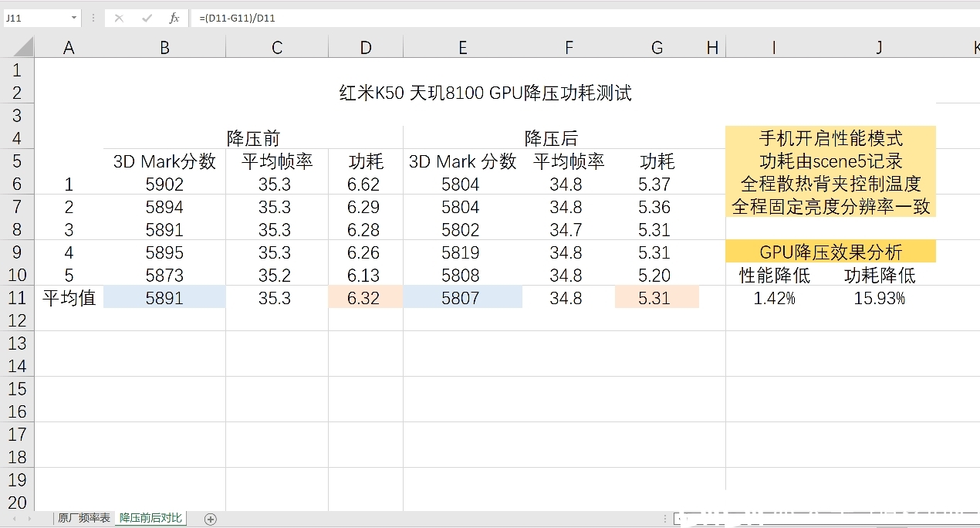Click the Cancel X formula icon
The image size is (980, 528).
point(119,18)
